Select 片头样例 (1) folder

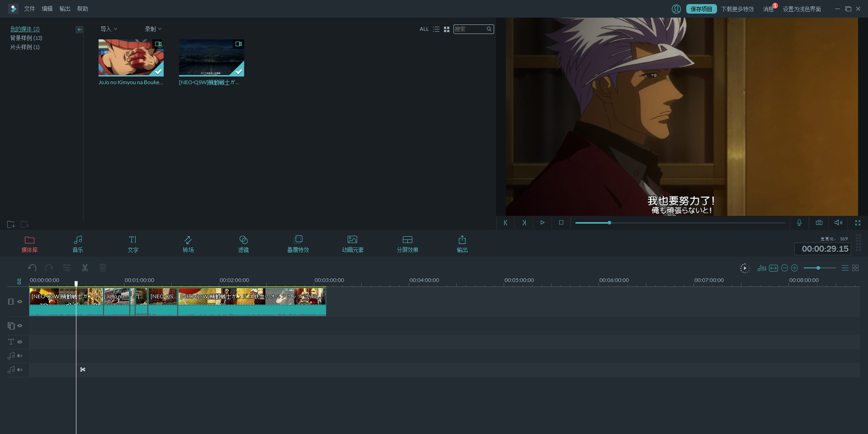25,47
